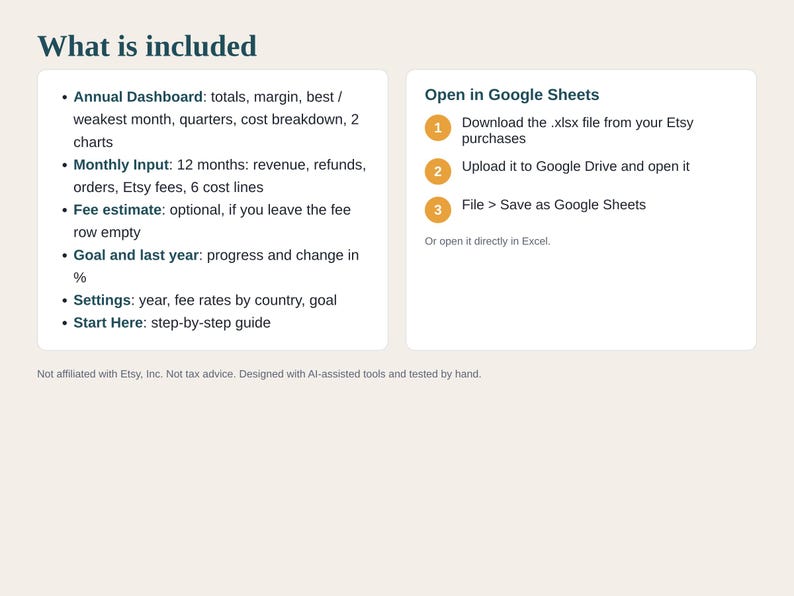Click 'weakest month, quarters, cost breakdown' line

tap(216, 119)
